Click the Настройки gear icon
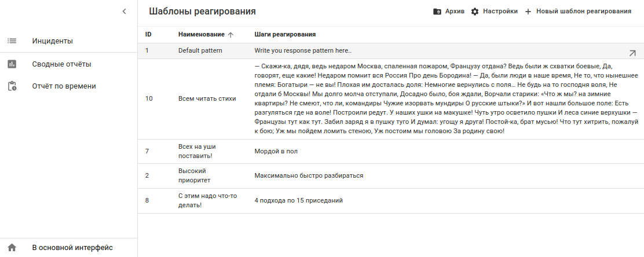This screenshot has width=644, height=257. (x=475, y=12)
